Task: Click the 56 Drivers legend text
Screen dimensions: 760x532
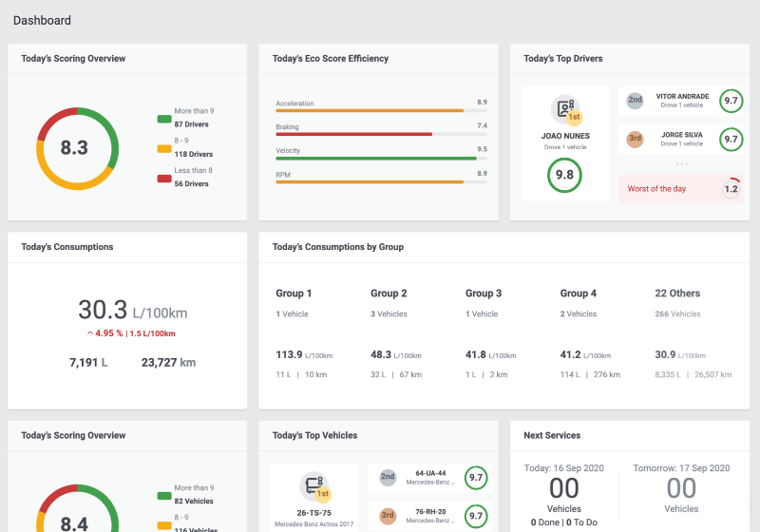Action: pyautogui.click(x=192, y=183)
